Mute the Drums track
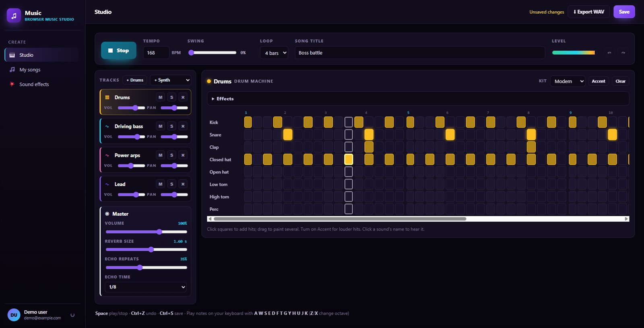Viewport: 644px width, 328px height. 161,97
